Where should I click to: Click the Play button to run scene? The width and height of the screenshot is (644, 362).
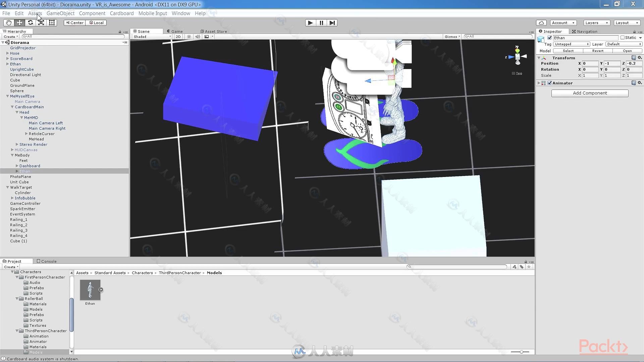point(310,22)
